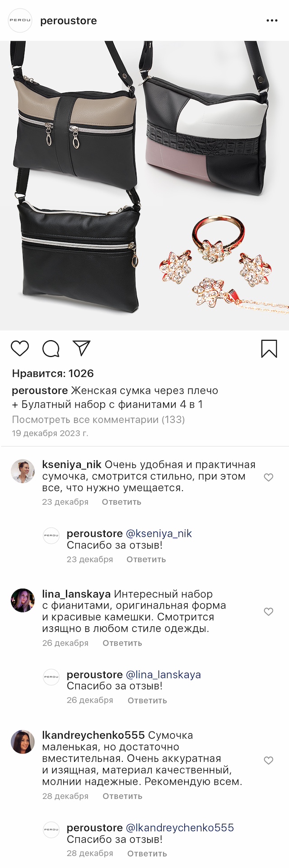Open the @lkandreychenko555 mention link
This screenshot has width=289, height=868.
(180, 828)
